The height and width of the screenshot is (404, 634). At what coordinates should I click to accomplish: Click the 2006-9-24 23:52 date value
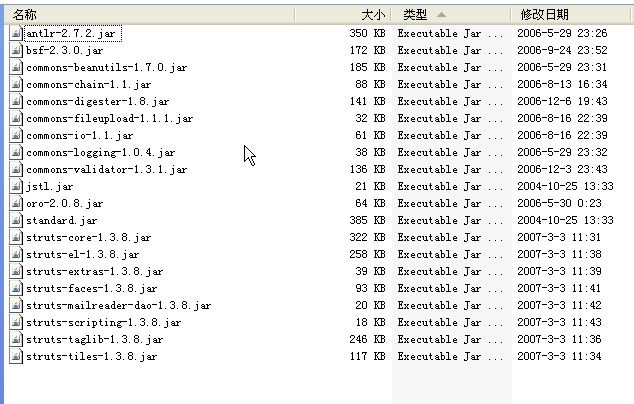[562, 50]
